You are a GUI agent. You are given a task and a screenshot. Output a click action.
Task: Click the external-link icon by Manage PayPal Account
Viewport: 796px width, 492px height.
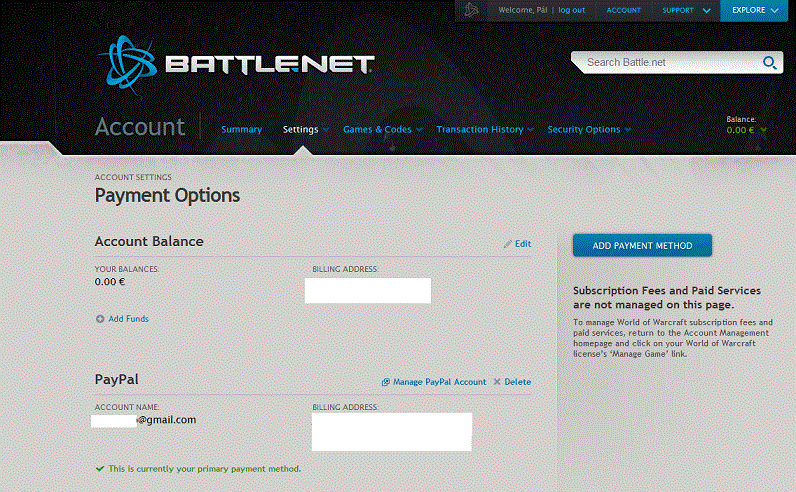(386, 382)
